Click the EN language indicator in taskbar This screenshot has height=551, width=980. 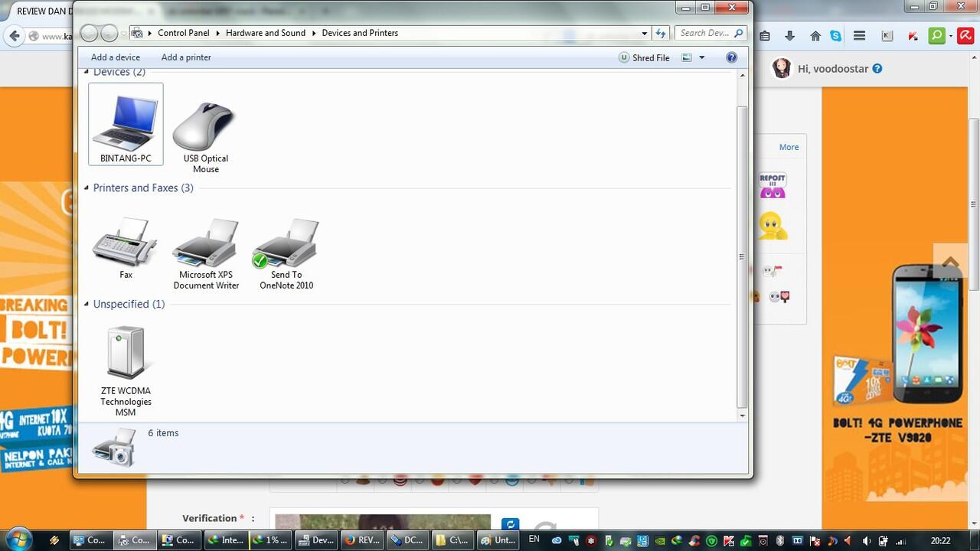(x=534, y=539)
